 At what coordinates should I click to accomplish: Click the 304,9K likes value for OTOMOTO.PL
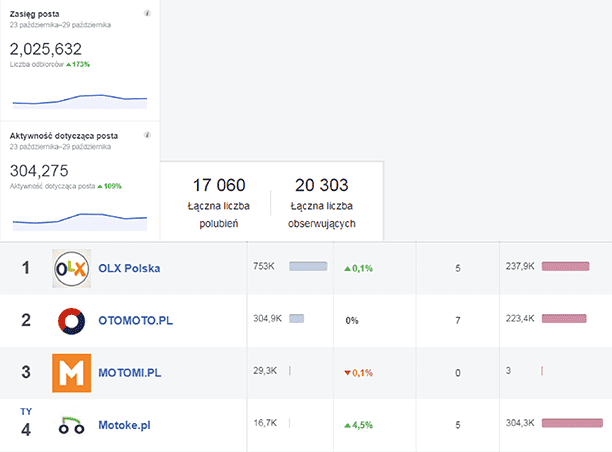pos(267,319)
